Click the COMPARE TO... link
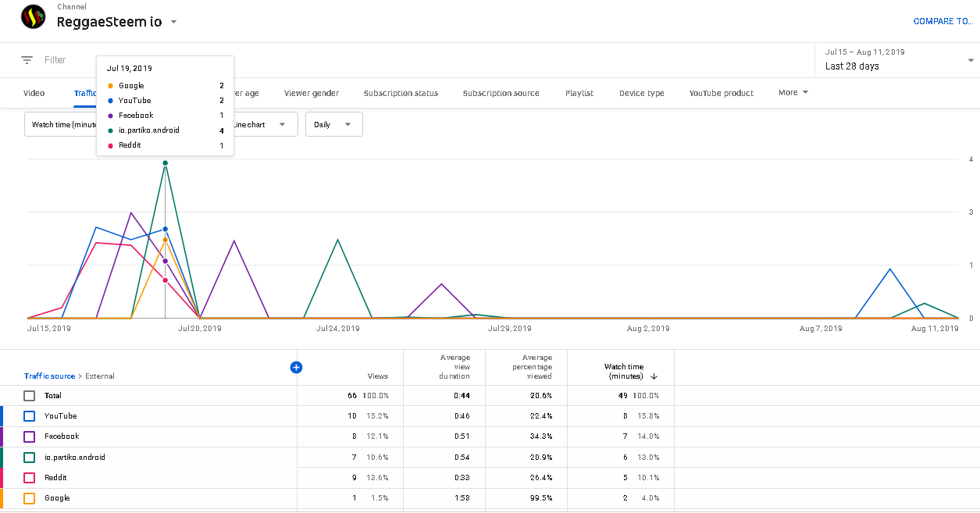 943,21
